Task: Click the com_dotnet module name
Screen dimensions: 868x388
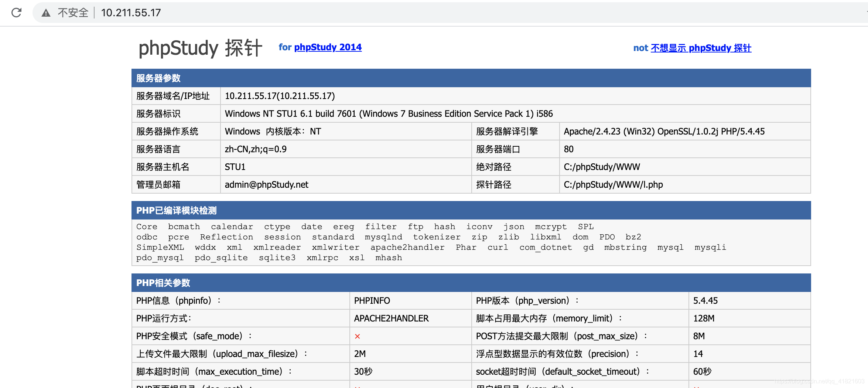Action: [545, 247]
